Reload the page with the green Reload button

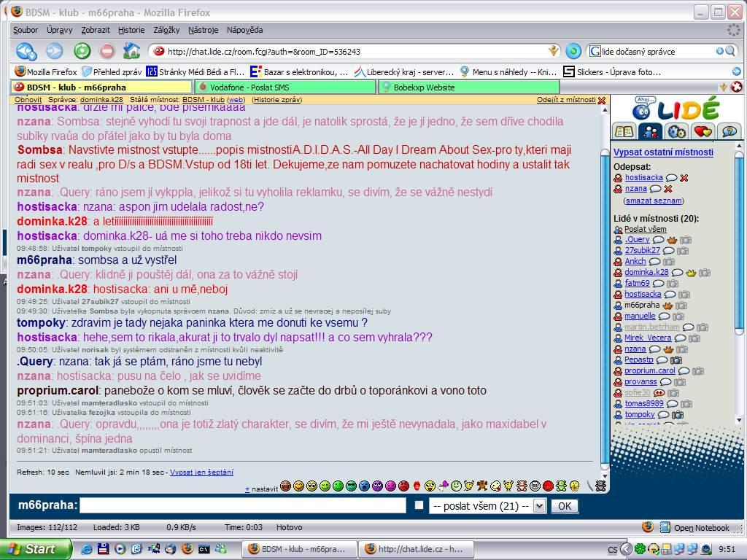pos(82,51)
